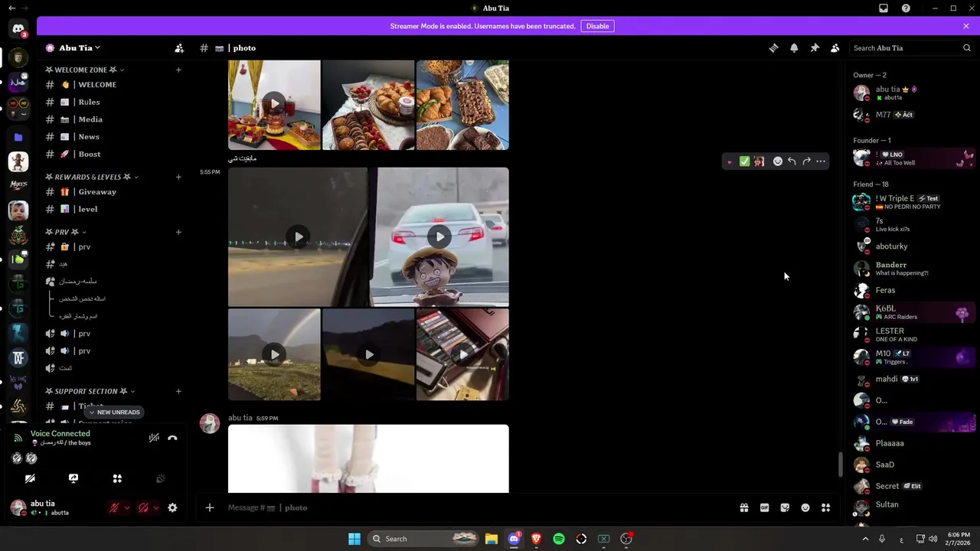Screen dimensions: 980x551
Task: Open Help question mark icon in title bar
Action: [906, 8]
